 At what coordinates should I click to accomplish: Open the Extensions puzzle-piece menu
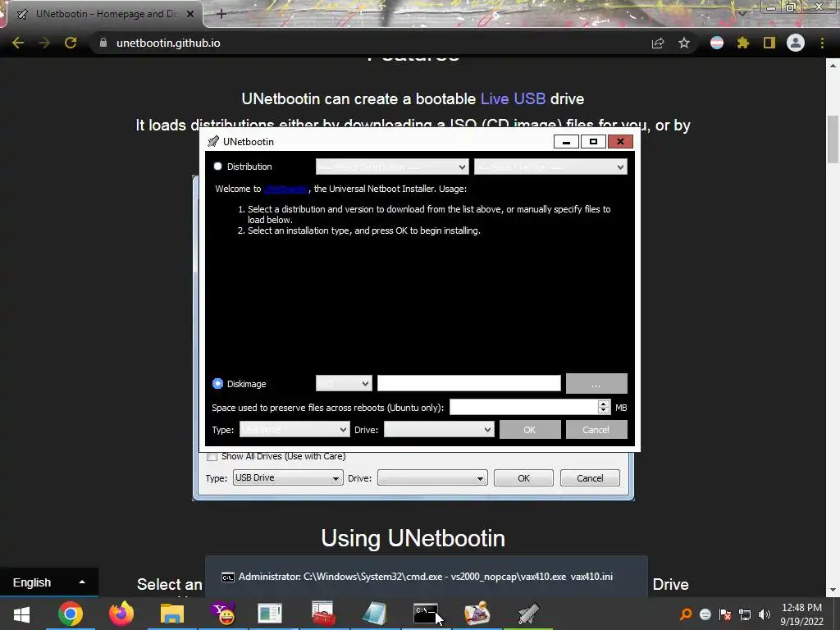pos(743,43)
